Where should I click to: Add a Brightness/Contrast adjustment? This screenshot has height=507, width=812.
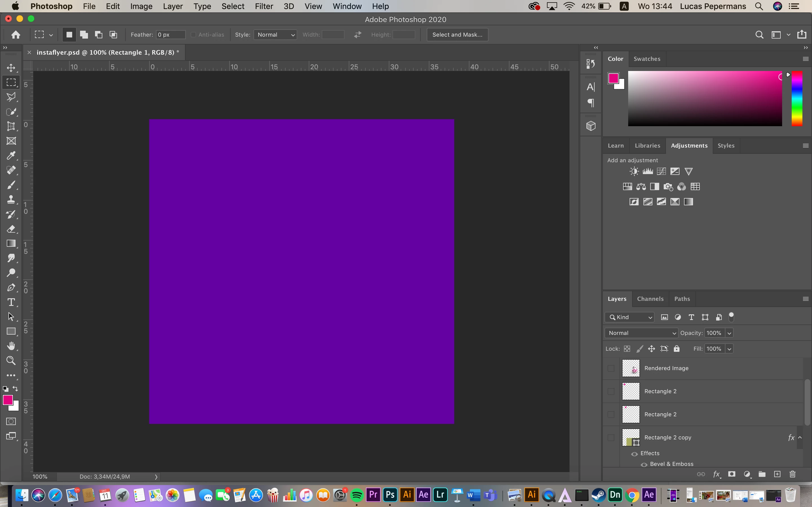[634, 172]
